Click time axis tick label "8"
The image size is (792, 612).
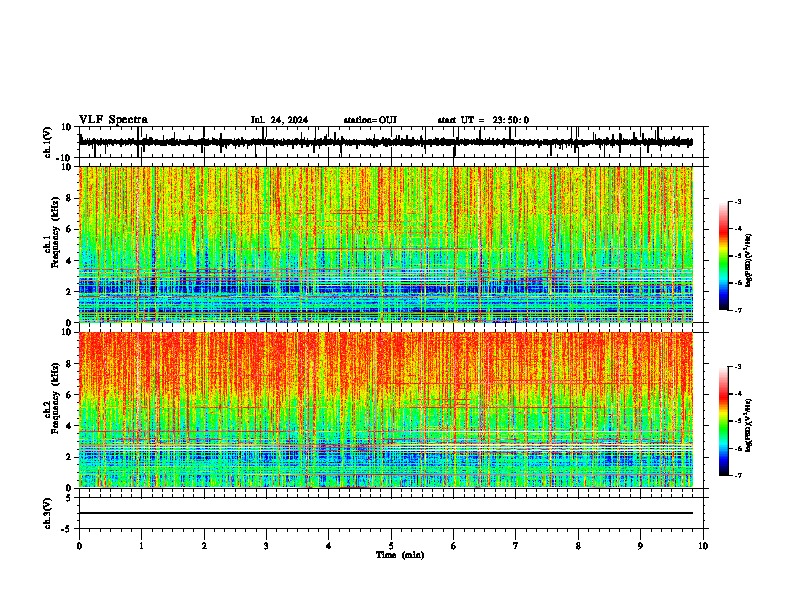[578, 546]
